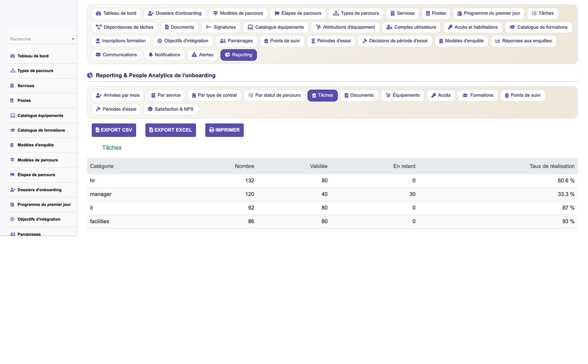Click the pie chart icon in the Reporting heading
588x364 pixels.
click(90, 75)
